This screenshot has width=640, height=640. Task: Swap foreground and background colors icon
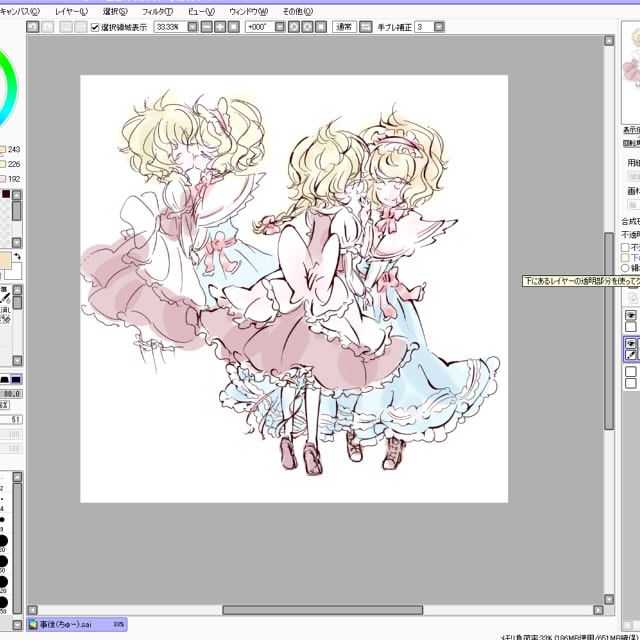(17, 256)
